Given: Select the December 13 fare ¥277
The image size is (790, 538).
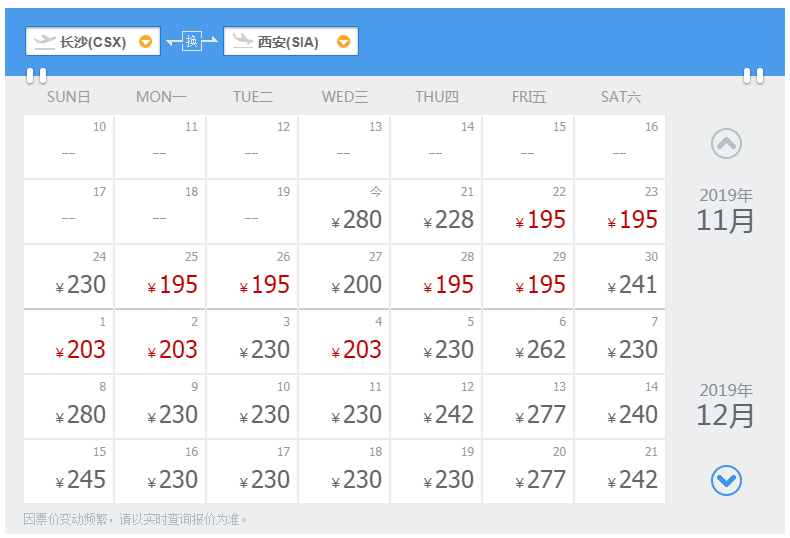Looking at the screenshot, I should click(528, 406).
